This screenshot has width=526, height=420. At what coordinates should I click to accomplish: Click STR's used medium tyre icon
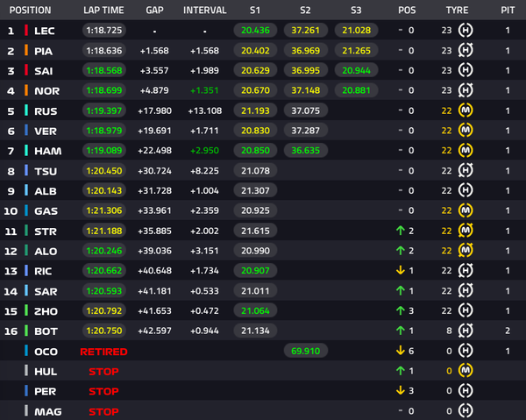(x=466, y=231)
